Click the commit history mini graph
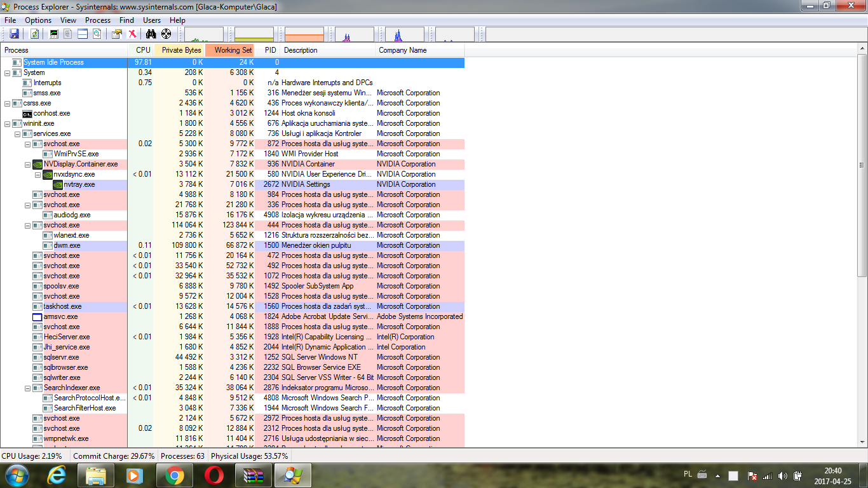The image size is (868, 488). point(254,34)
